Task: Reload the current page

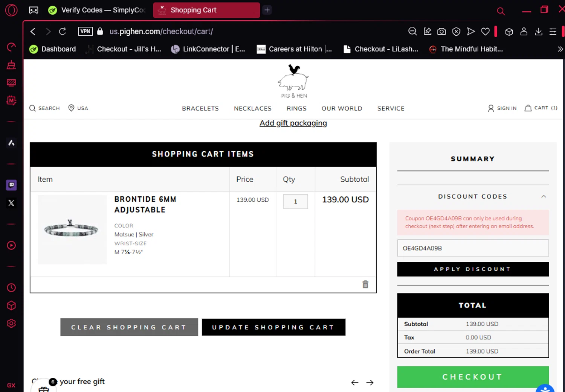Action: [x=63, y=32]
